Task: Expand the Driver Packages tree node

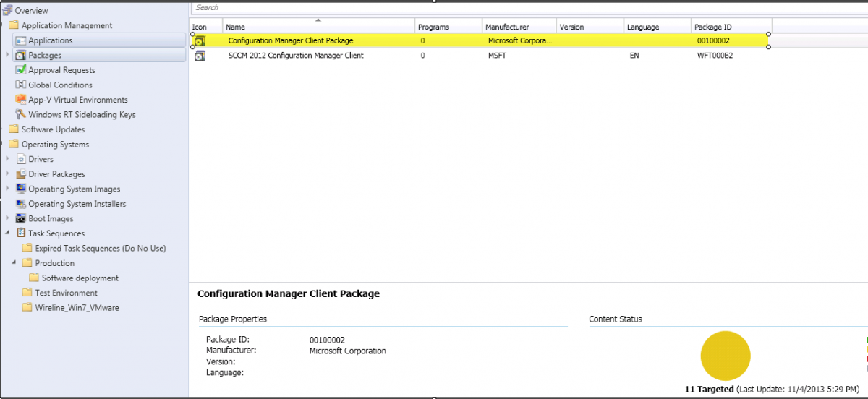Action: 8,174
